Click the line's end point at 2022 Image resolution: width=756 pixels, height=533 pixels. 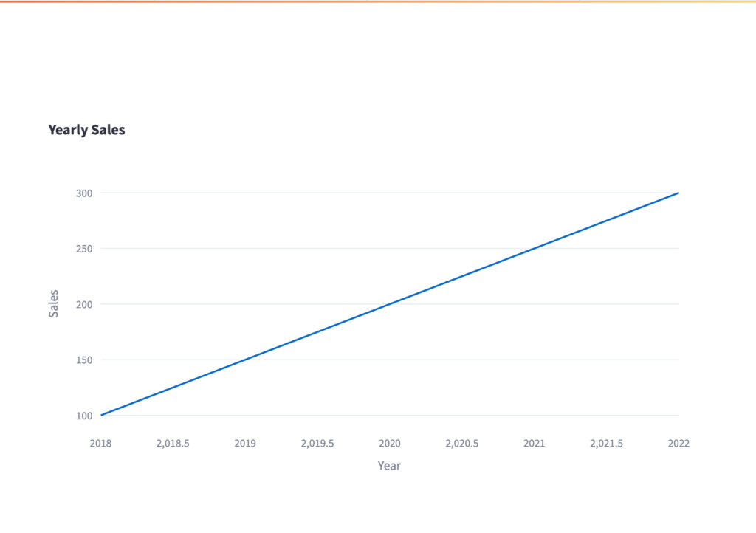point(678,193)
